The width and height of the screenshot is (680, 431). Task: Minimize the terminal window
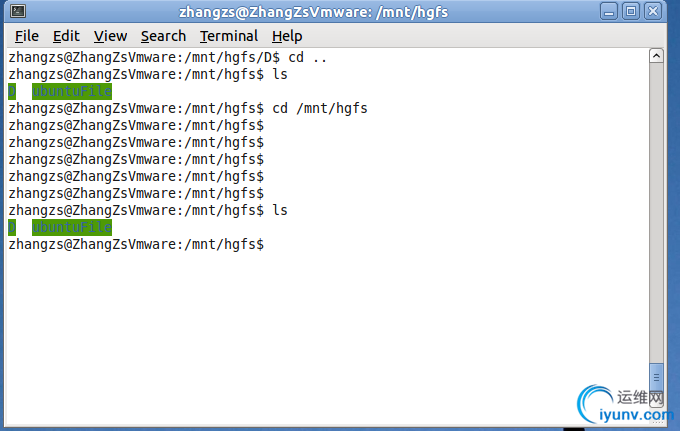pyautogui.click(x=610, y=12)
